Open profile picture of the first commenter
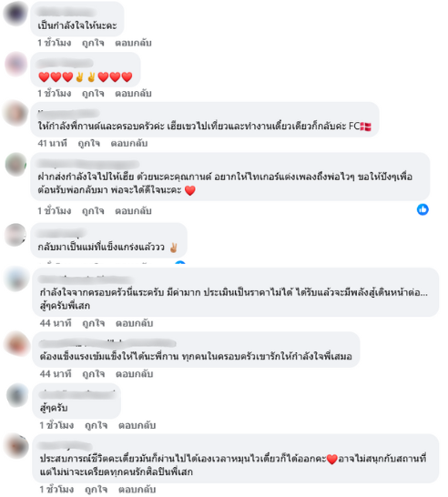The height and width of the screenshot is (497, 448). [15, 14]
